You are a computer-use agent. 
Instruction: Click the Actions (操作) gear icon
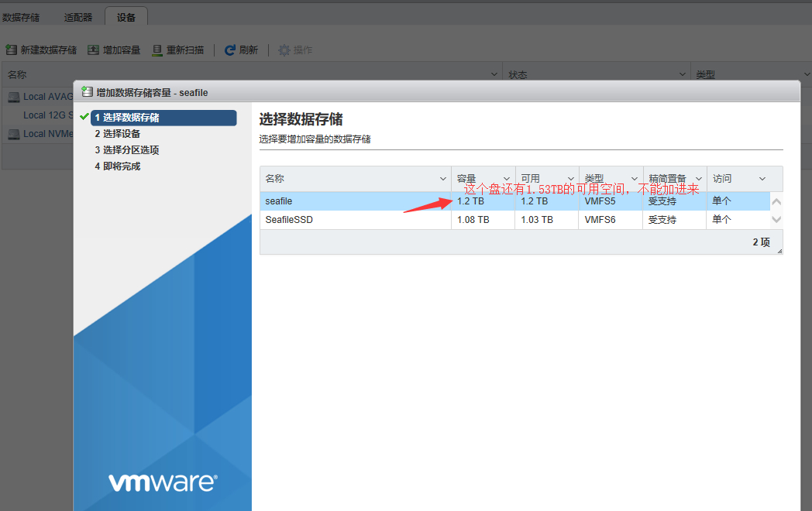284,50
